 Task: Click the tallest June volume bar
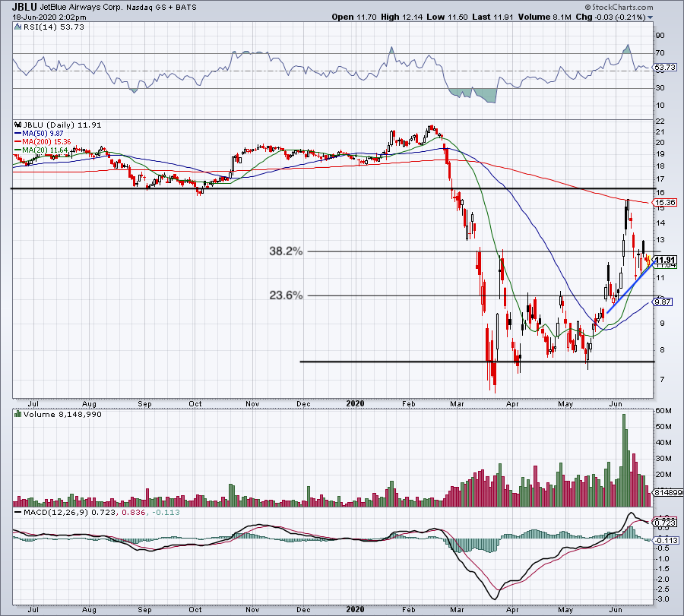point(624,460)
